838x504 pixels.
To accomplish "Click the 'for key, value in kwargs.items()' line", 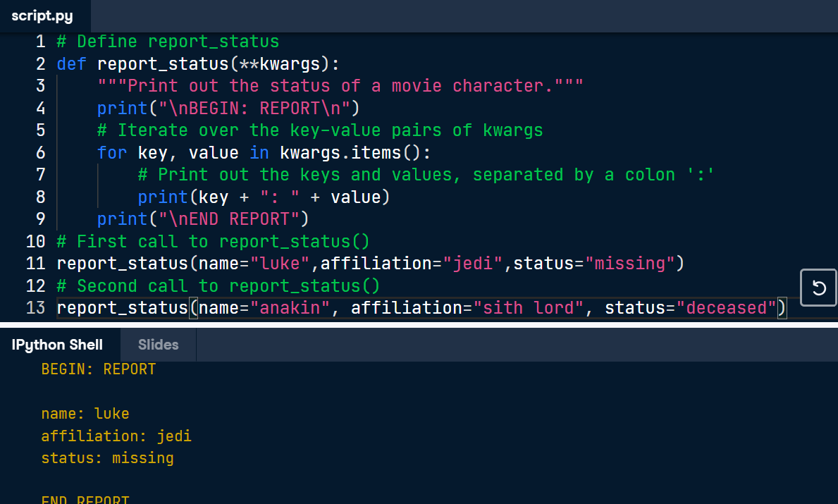I will [264, 153].
